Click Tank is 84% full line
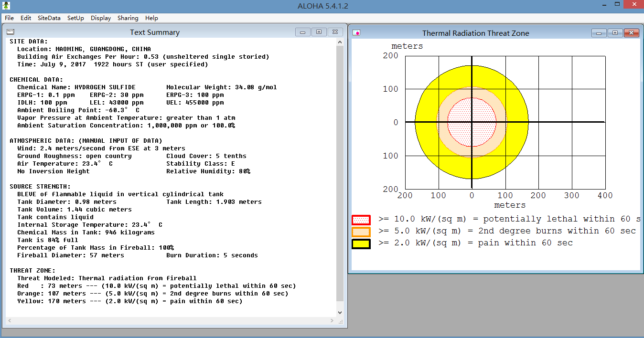The image size is (644, 338). 48,240
